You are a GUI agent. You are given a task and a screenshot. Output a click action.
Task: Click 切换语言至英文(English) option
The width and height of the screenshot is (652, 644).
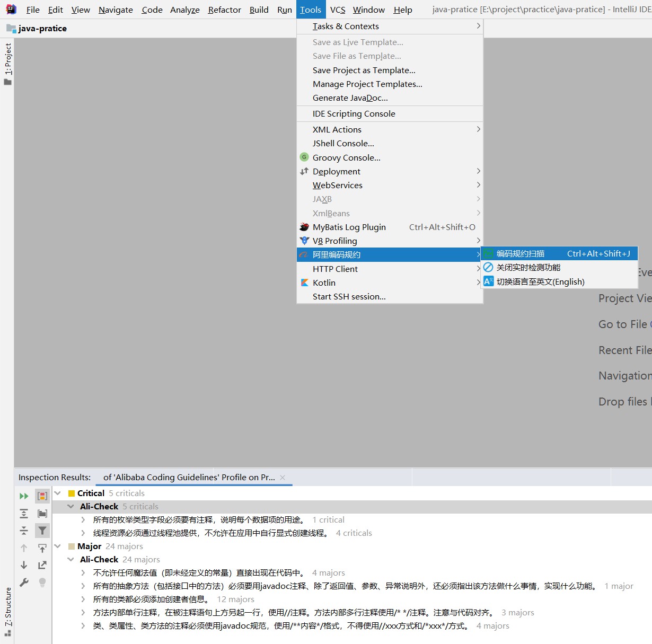(x=540, y=282)
